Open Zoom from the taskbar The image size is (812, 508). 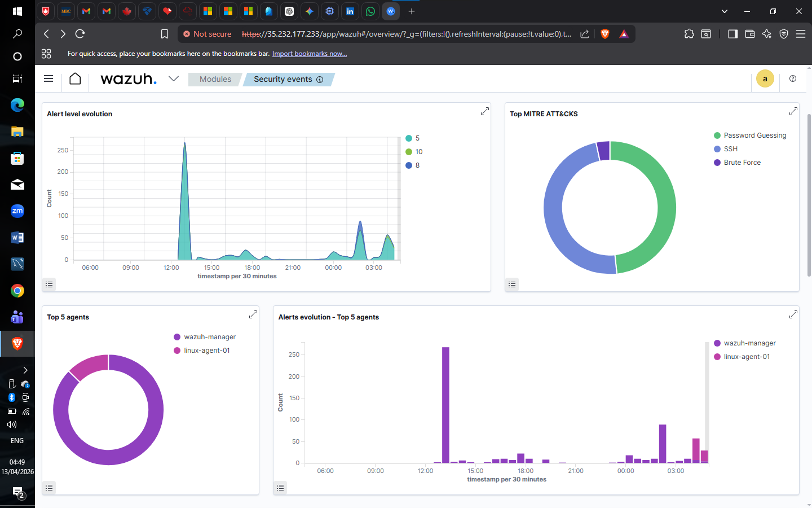click(x=17, y=211)
